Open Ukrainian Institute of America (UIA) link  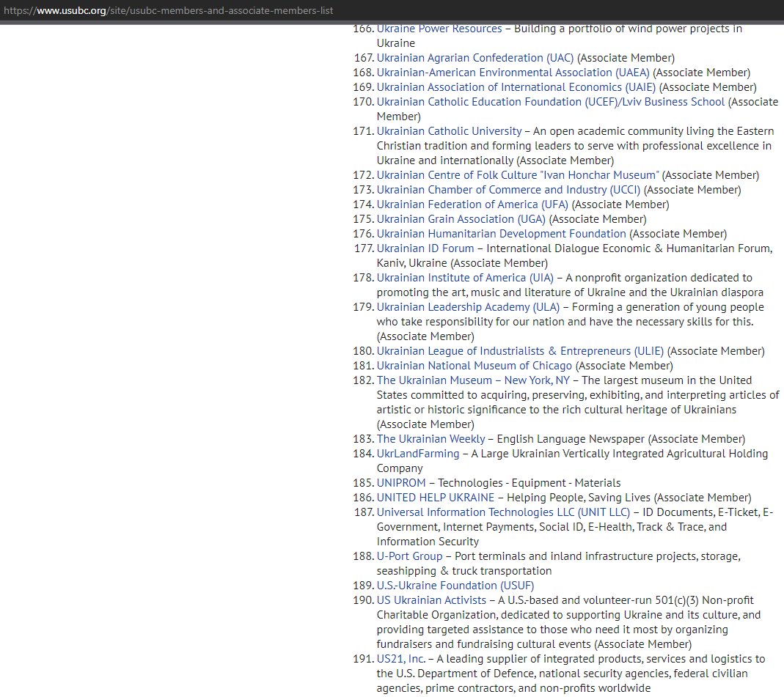[465, 278]
